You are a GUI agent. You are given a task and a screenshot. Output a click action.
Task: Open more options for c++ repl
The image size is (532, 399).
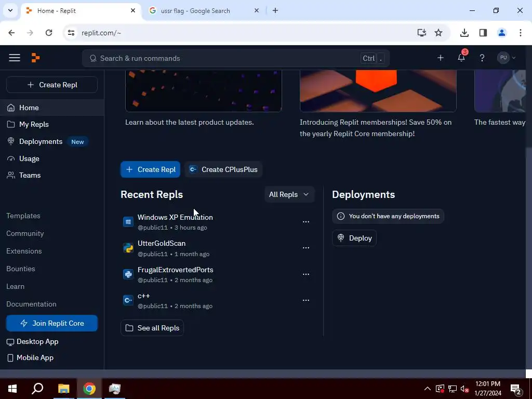pyautogui.click(x=305, y=300)
